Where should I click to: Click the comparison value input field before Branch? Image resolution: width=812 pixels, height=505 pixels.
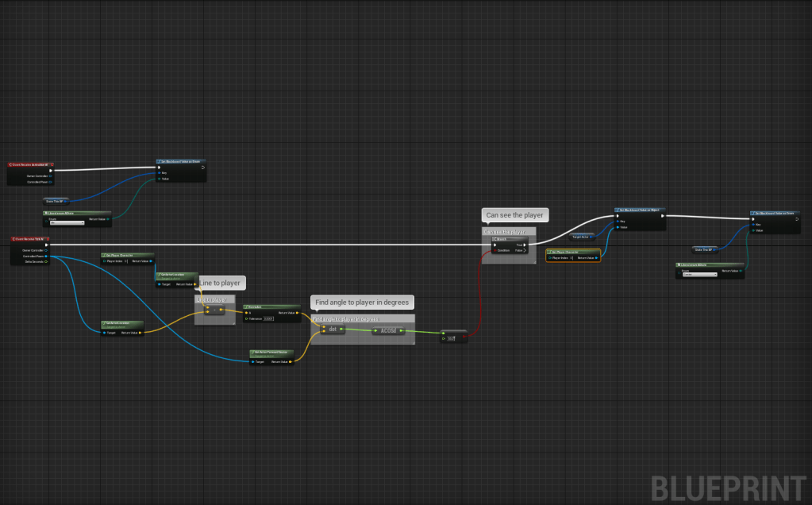click(x=451, y=339)
